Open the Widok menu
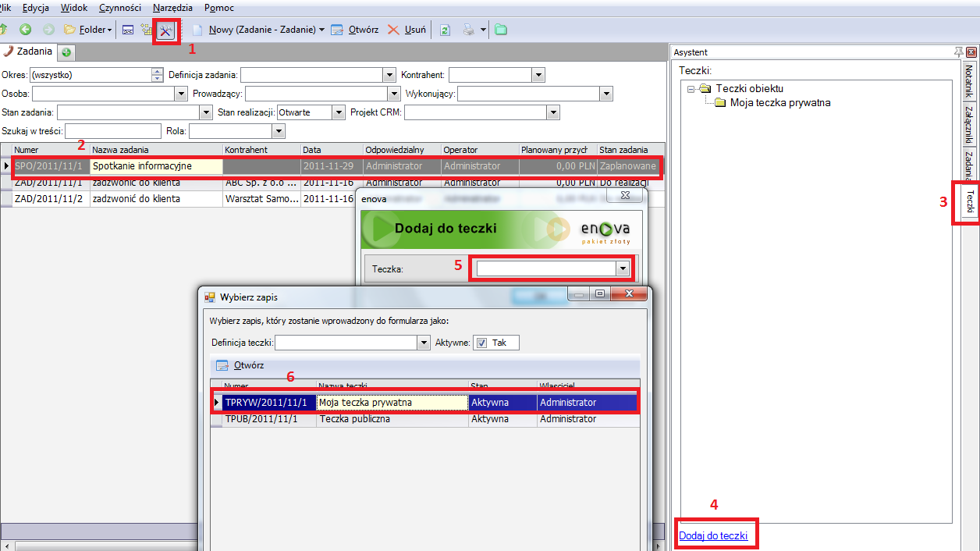The height and width of the screenshot is (551, 980). pyautogui.click(x=74, y=8)
